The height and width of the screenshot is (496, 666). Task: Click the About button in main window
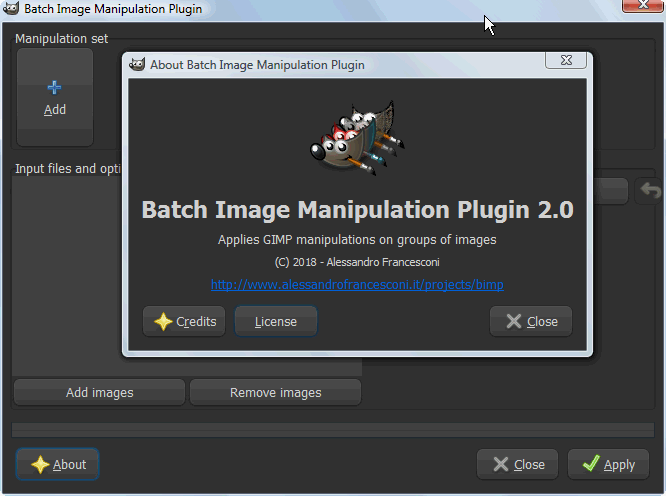pos(57,464)
